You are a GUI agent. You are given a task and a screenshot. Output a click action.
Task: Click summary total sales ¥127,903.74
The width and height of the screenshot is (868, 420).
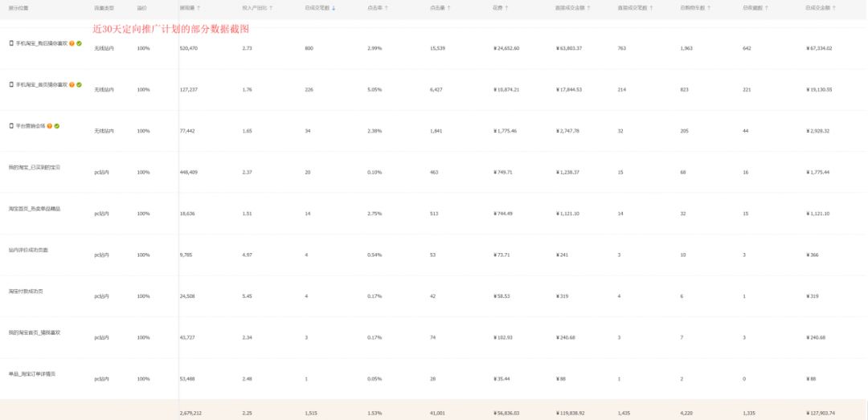(x=821, y=413)
